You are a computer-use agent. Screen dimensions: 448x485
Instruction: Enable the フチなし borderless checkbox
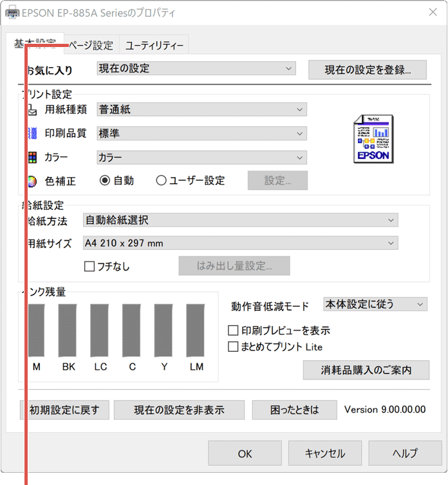point(89,266)
